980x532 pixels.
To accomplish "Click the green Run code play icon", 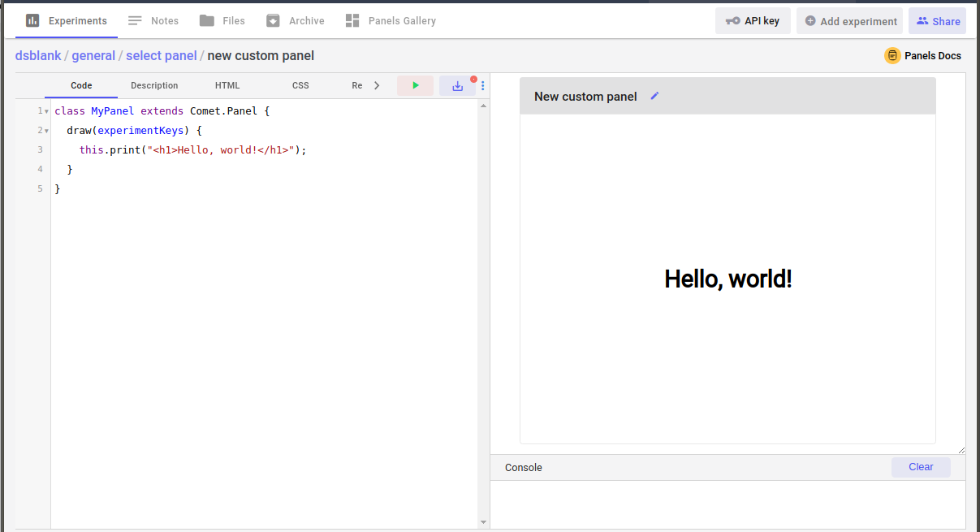I will tap(415, 85).
